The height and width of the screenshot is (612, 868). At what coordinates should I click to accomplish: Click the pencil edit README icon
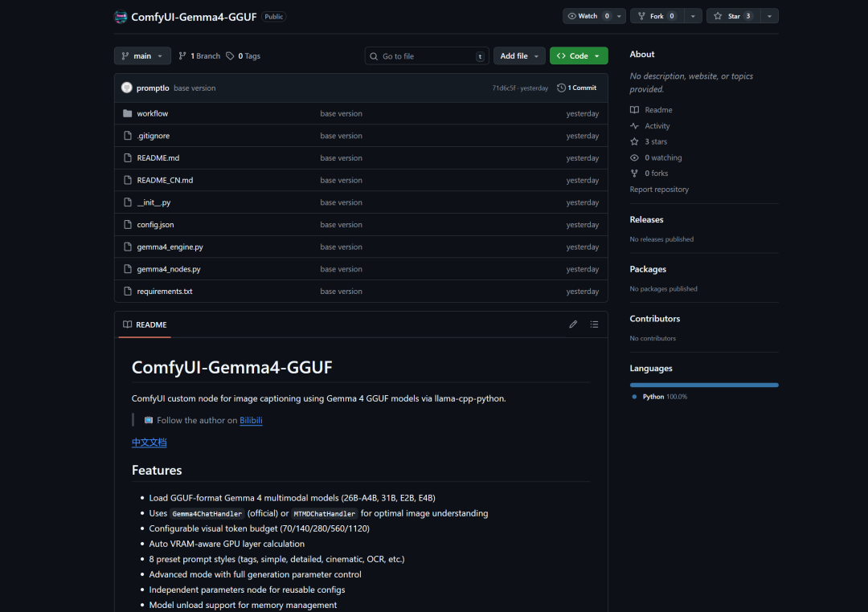pos(573,324)
